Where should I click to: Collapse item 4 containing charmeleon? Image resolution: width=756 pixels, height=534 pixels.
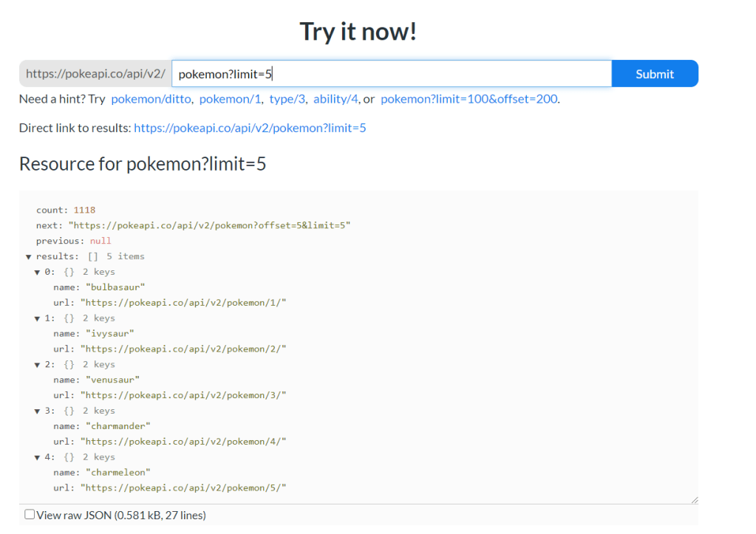point(38,457)
